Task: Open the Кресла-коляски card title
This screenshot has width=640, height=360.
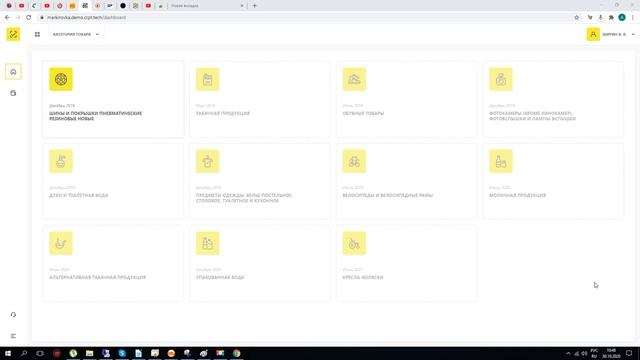Action: click(363, 278)
